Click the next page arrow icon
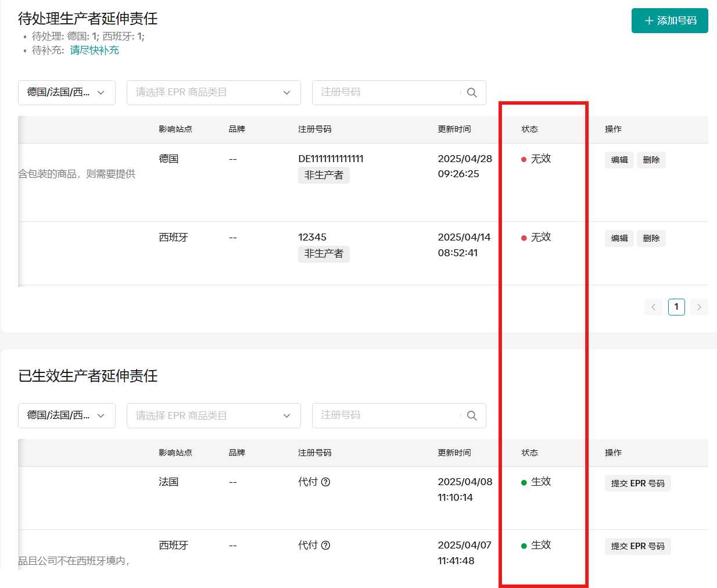Image resolution: width=717 pixels, height=588 pixels. click(x=699, y=307)
